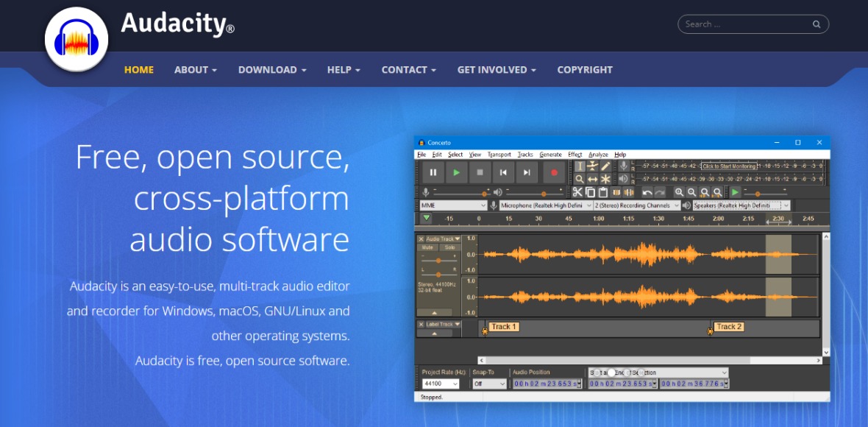Click the Cut scissors icon
Screen dimensions: 868x427
(577, 192)
